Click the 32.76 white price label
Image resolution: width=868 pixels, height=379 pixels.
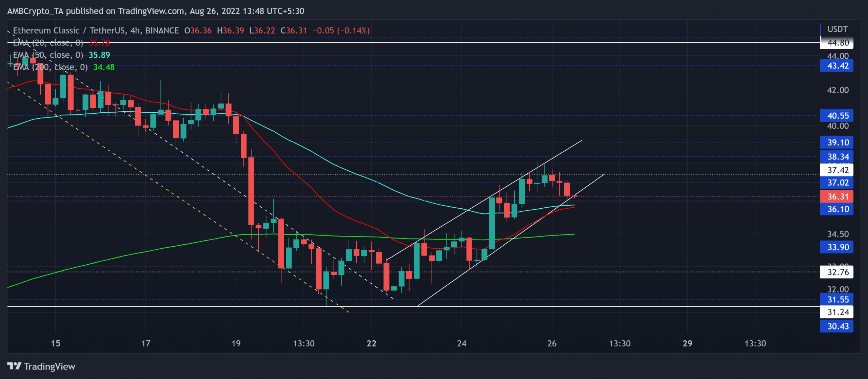click(836, 272)
